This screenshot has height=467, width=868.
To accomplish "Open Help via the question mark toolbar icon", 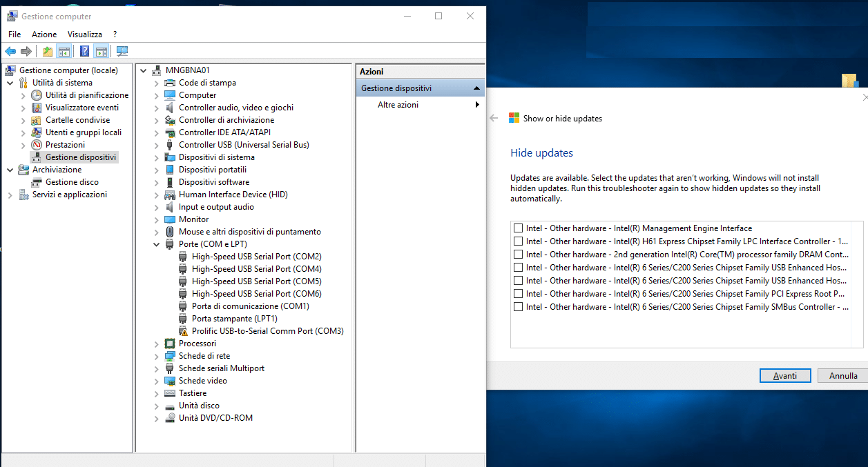I will 84,51.
